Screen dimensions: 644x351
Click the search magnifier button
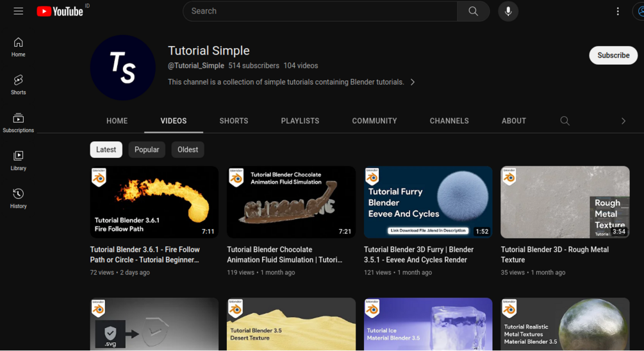tap(473, 11)
